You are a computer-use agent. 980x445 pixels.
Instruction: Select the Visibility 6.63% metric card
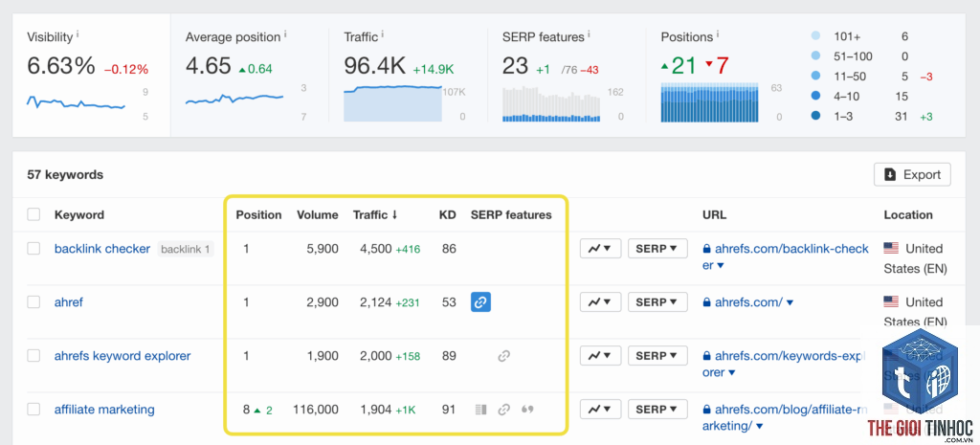(91, 75)
